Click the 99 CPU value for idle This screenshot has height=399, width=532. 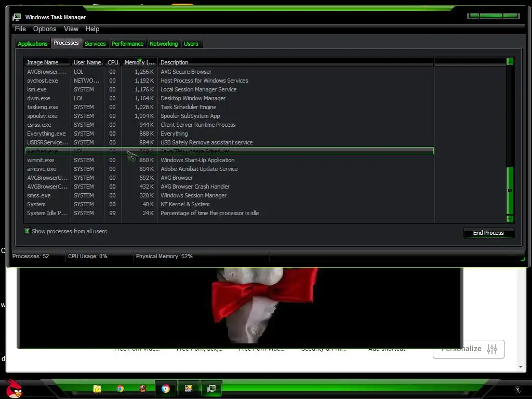pos(112,213)
